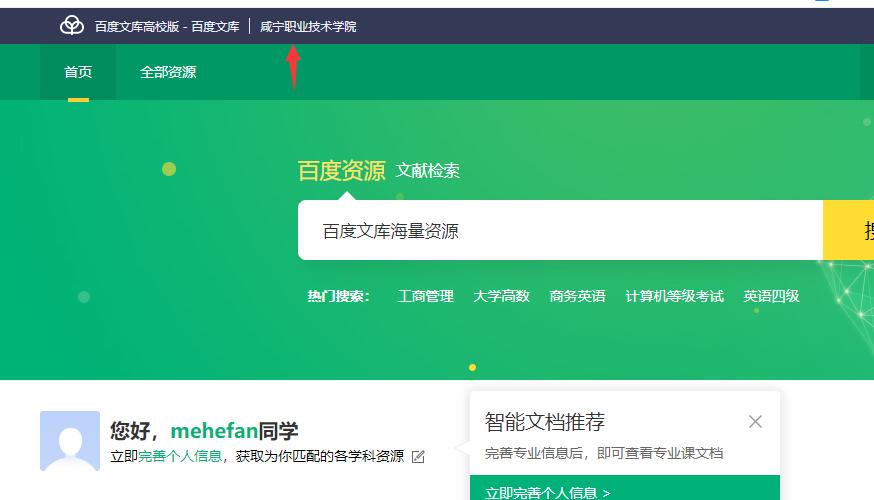
Task: Open 百度文库高校版 - 百度文库 header link
Action: tap(167, 26)
